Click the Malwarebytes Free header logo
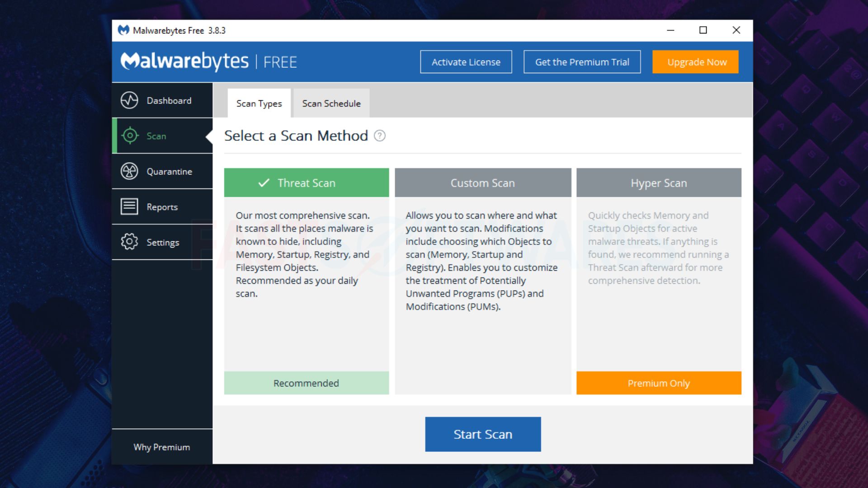Screen dimensions: 868x488 (x=208, y=61)
